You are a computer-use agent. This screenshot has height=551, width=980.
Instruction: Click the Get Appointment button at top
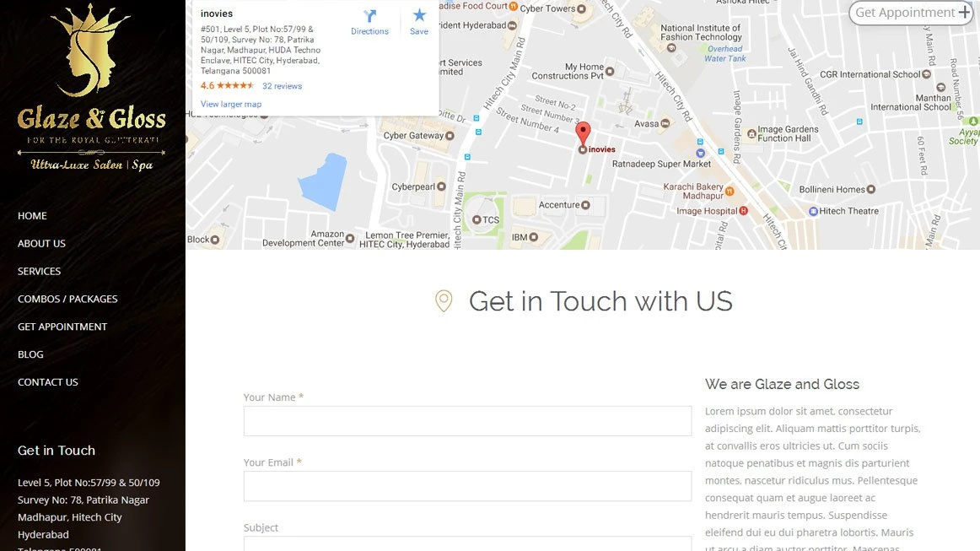pyautogui.click(x=911, y=13)
